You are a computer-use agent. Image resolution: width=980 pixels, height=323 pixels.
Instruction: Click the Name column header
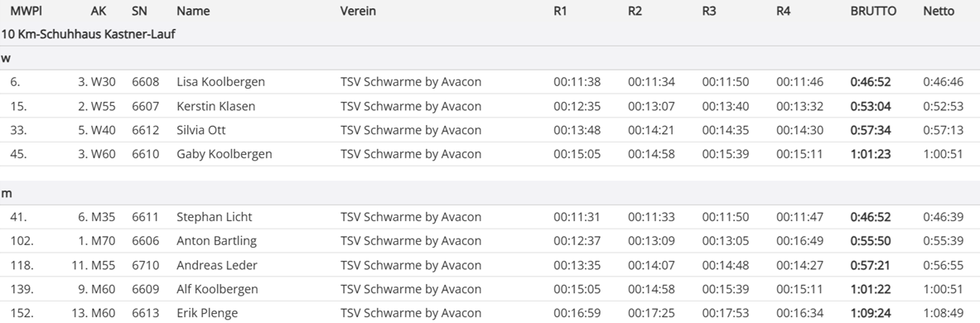click(x=193, y=11)
